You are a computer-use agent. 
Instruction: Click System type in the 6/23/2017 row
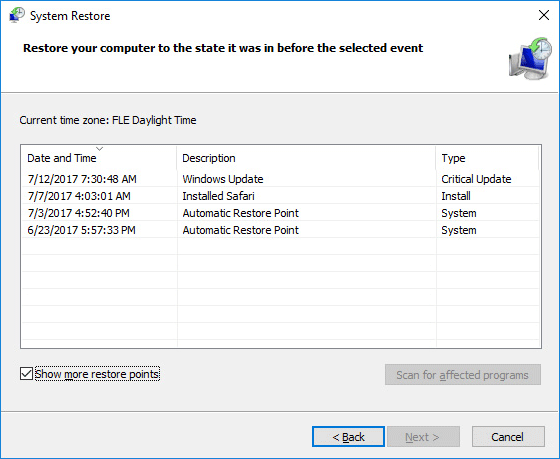[459, 230]
